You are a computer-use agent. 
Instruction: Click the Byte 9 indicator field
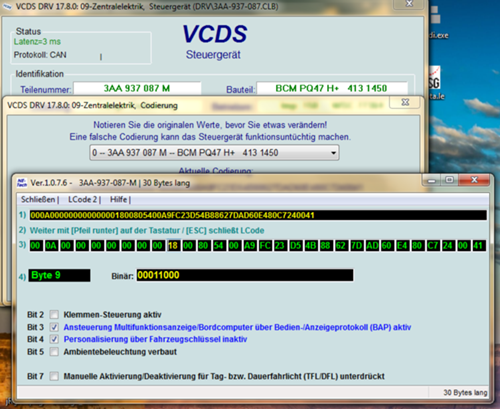pos(59,275)
